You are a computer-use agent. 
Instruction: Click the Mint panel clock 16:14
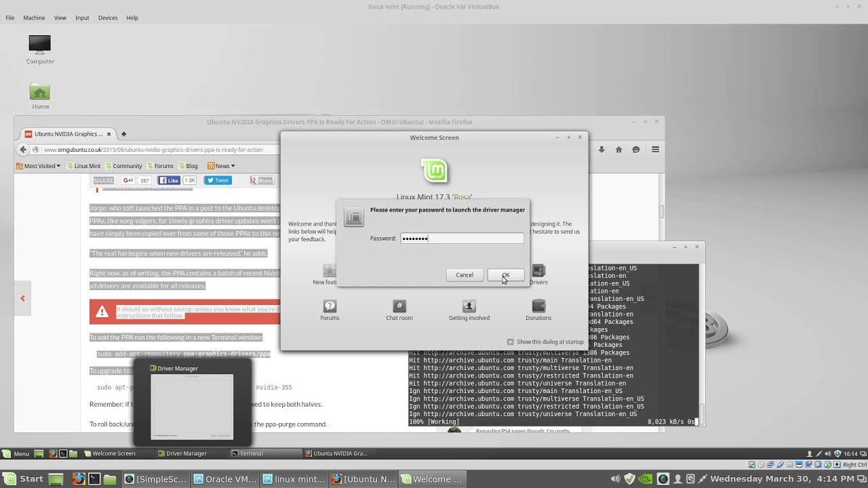tap(852, 453)
